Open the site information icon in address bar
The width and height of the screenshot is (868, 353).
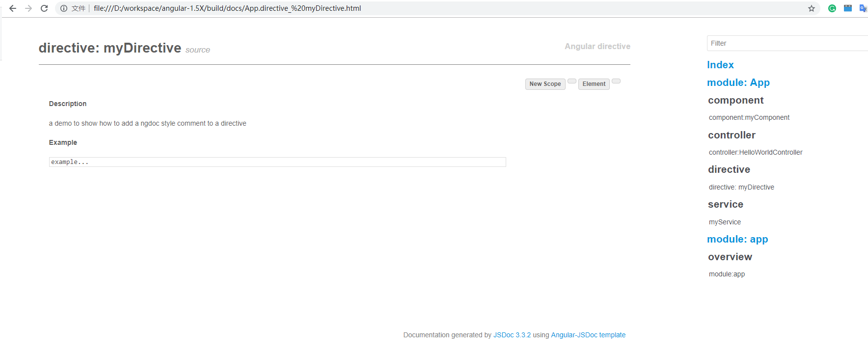pyautogui.click(x=64, y=8)
